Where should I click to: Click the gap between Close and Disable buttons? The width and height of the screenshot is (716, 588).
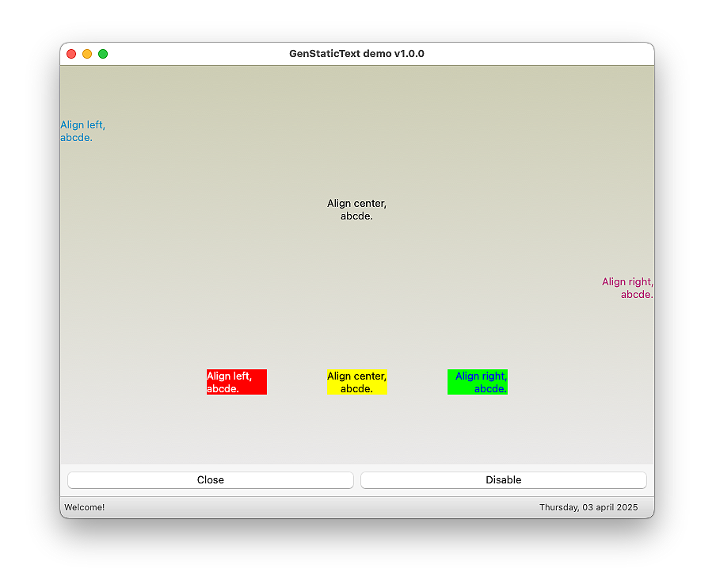click(x=357, y=480)
